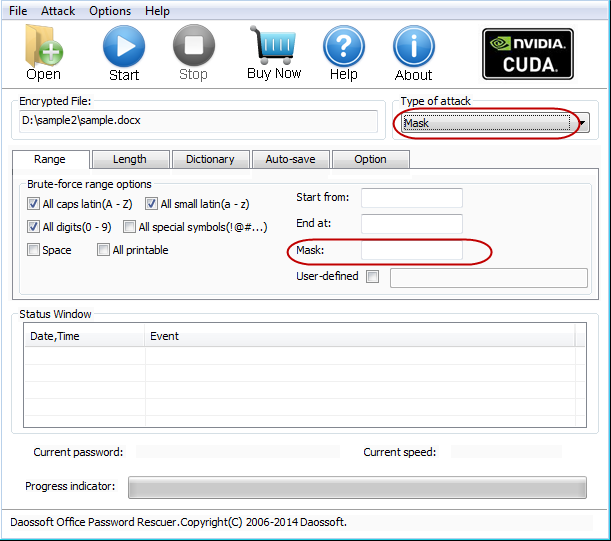Click the Mask input field

(411, 251)
